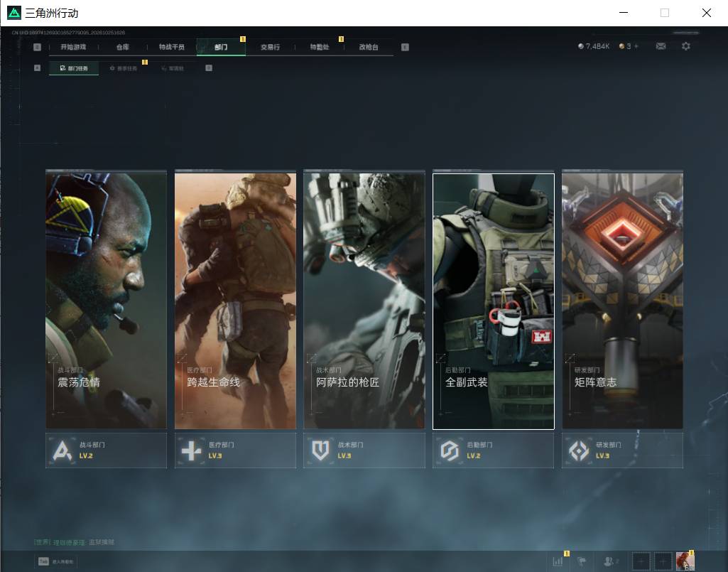The height and width of the screenshot is (572, 728).
Task: Select the 部门 tab
Action: tap(221, 47)
